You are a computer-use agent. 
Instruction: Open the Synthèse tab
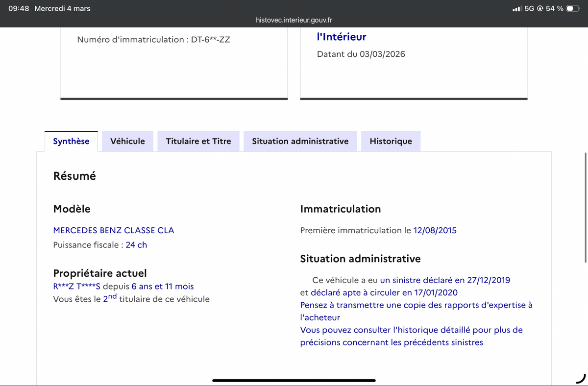71,141
